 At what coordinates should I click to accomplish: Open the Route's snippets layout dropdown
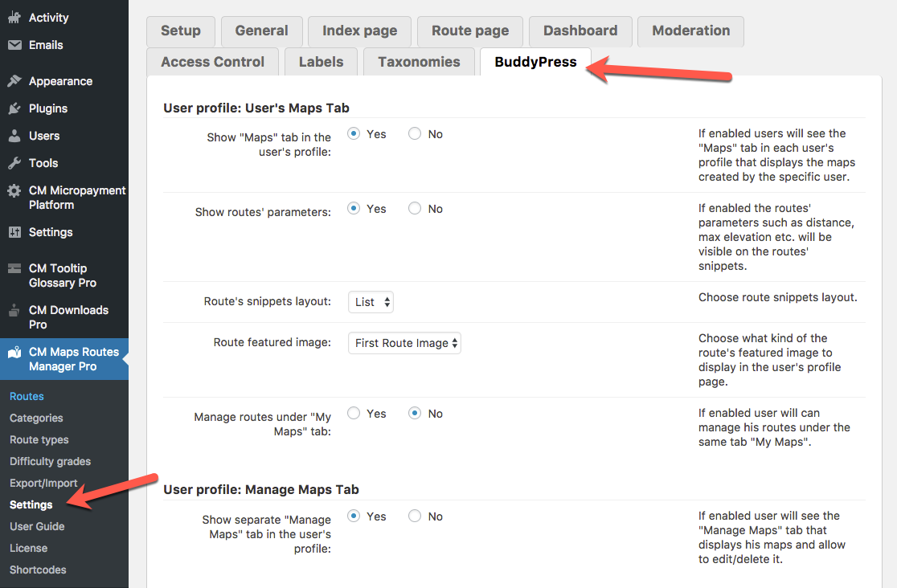(371, 302)
